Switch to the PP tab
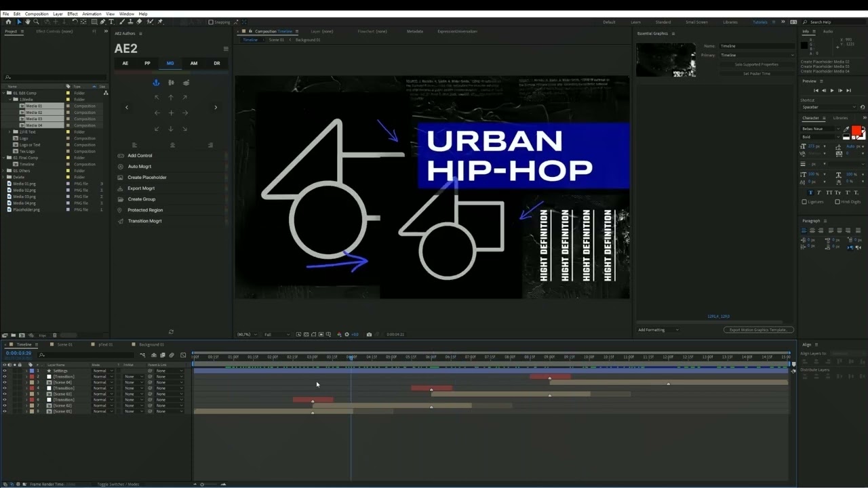This screenshot has height=488, width=868. (x=147, y=64)
